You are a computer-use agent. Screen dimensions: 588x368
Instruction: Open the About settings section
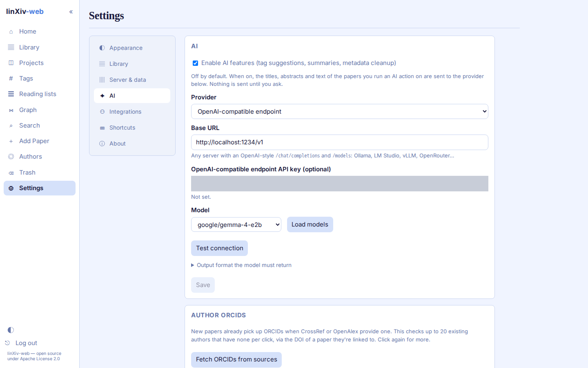[x=132, y=144]
